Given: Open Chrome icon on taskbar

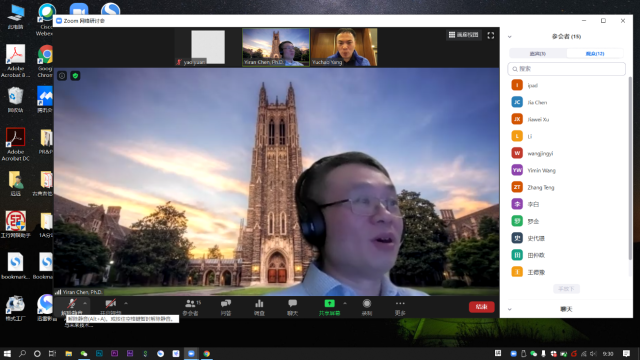Looking at the screenshot, I should click(207, 353).
